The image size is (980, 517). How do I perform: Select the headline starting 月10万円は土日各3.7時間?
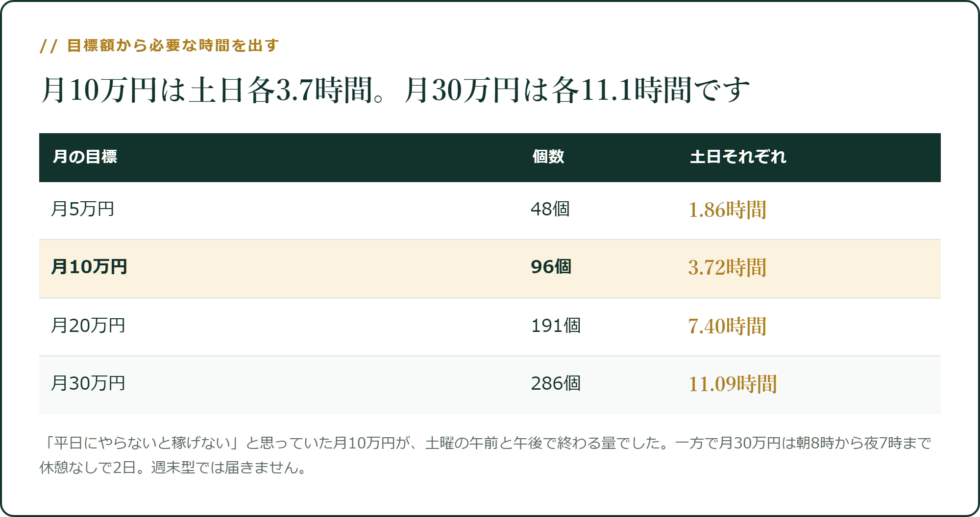pyautogui.click(x=395, y=90)
